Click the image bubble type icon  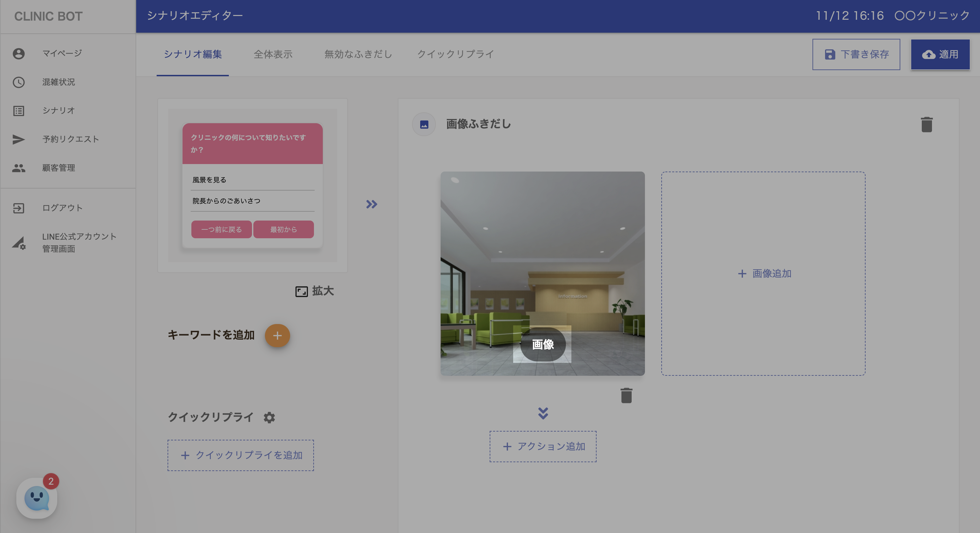(424, 124)
